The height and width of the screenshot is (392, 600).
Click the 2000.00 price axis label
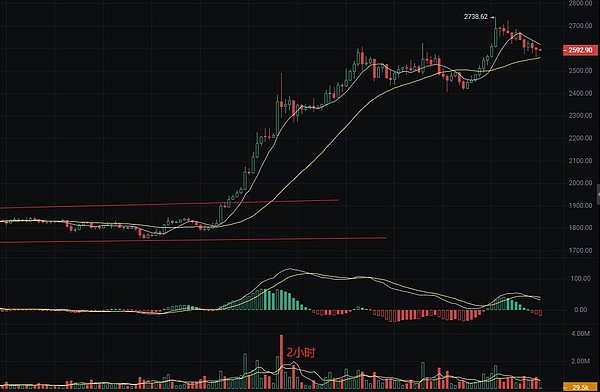coord(580,183)
